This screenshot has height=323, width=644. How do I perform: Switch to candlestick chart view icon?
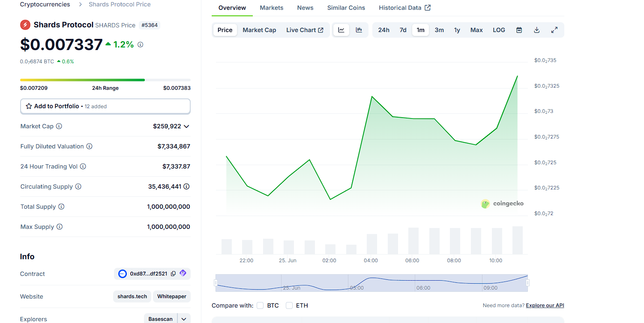click(x=359, y=30)
